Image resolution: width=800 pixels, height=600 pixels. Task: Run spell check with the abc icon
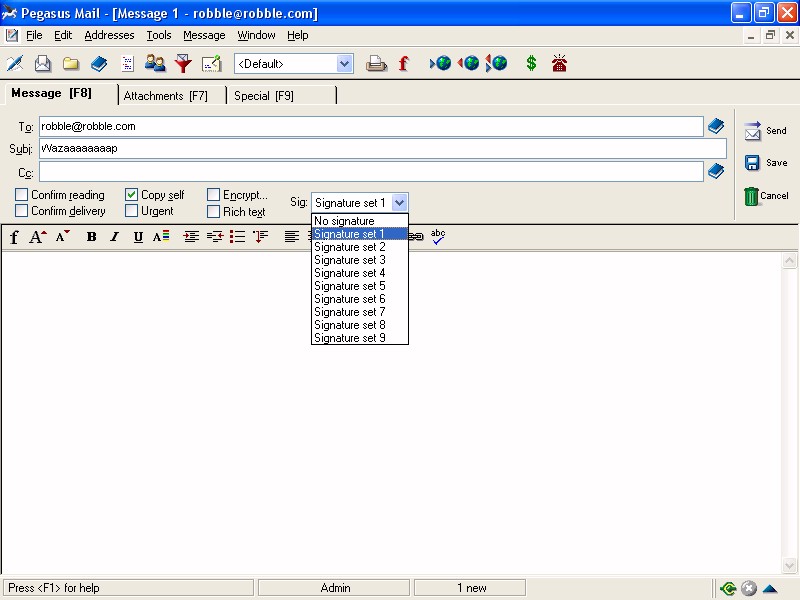[438, 236]
